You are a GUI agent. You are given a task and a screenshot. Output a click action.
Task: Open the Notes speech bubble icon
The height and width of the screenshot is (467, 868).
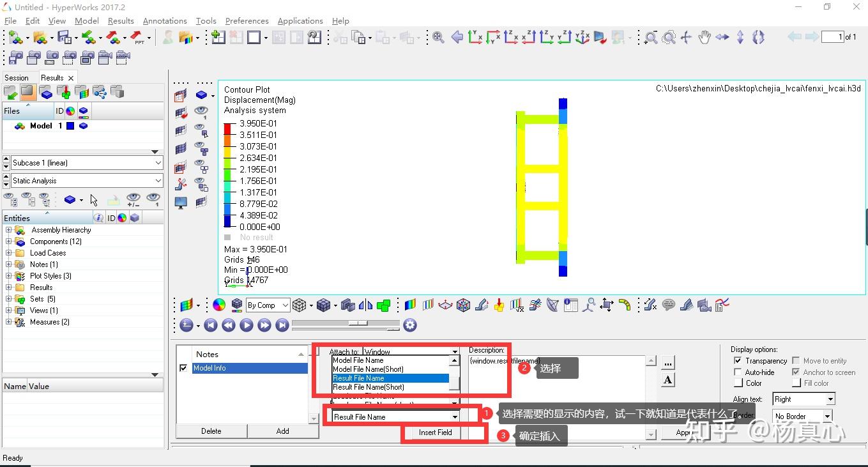point(669,305)
